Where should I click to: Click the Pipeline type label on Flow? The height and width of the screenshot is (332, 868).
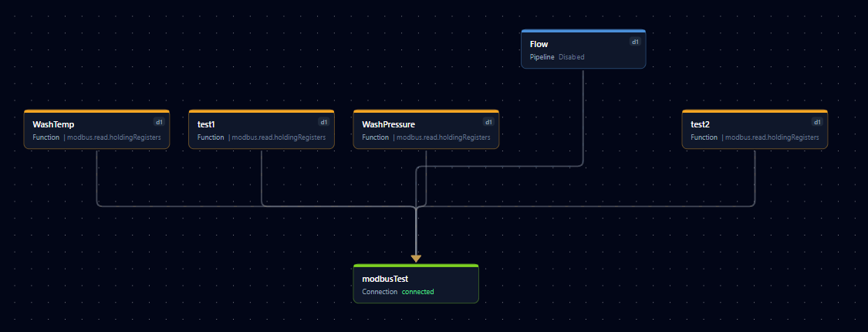542,57
